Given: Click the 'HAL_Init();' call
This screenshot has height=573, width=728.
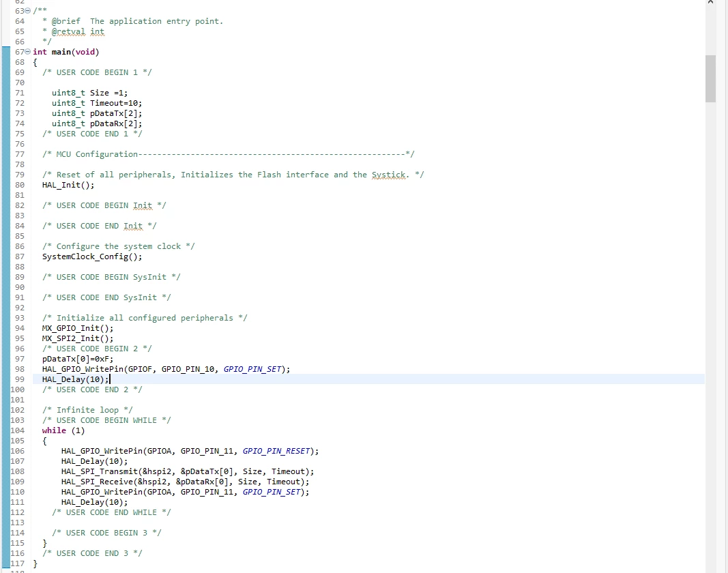Looking at the screenshot, I should pos(68,185).
